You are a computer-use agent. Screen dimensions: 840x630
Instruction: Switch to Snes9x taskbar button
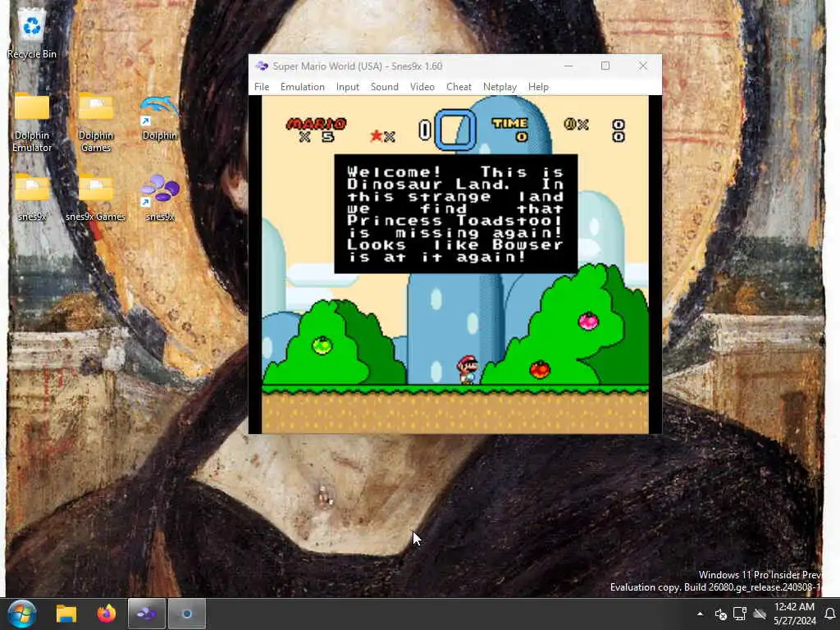pos(146,614)
